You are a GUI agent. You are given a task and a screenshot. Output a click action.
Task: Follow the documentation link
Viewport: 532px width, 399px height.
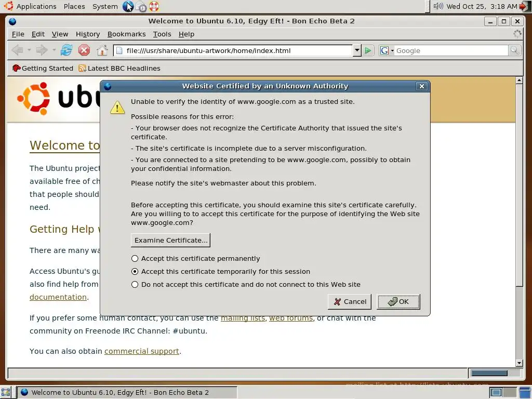click(58, 297)
